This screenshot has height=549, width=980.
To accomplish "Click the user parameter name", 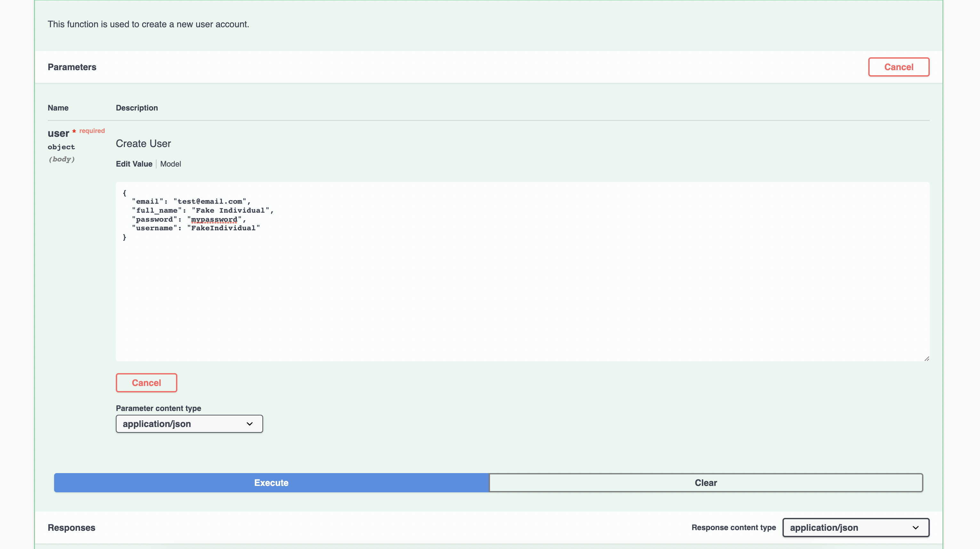I will [x=58, y=133].
